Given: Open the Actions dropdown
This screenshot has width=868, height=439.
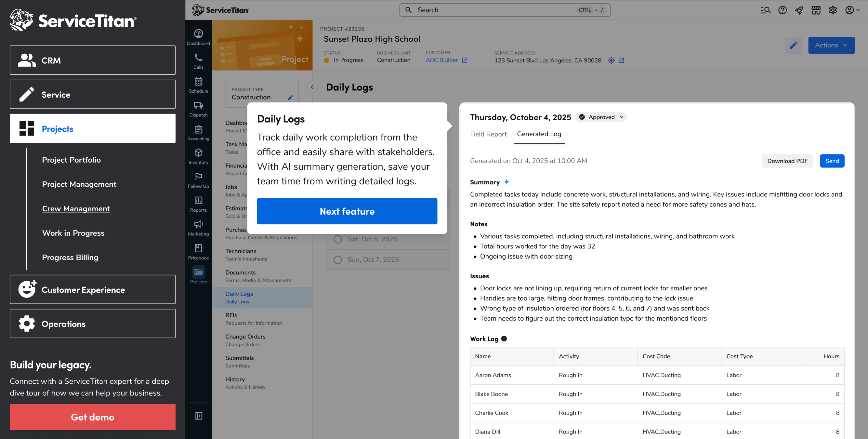Looking at the screenshot, I should 831,45.
